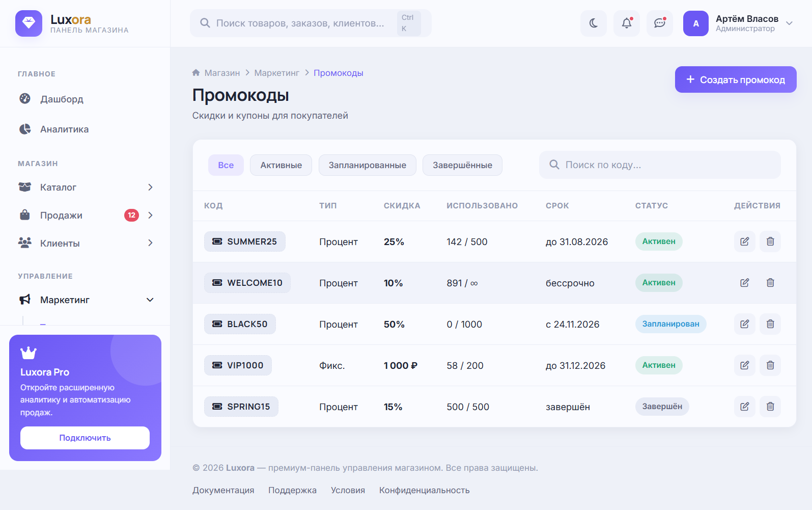Image resolution: width=812 pixels, height=510 pixels.
Task: Click the Создать промокод button
Action: pyautogui.click(x=736, y=79)
